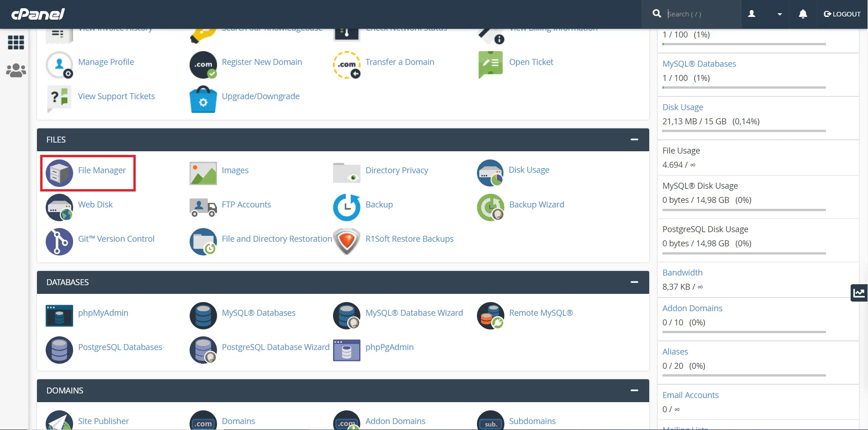Open the phpPgAdmin icon
Image resolution: width=868 pixels, height=430 pixels.
tap(347, 350)
